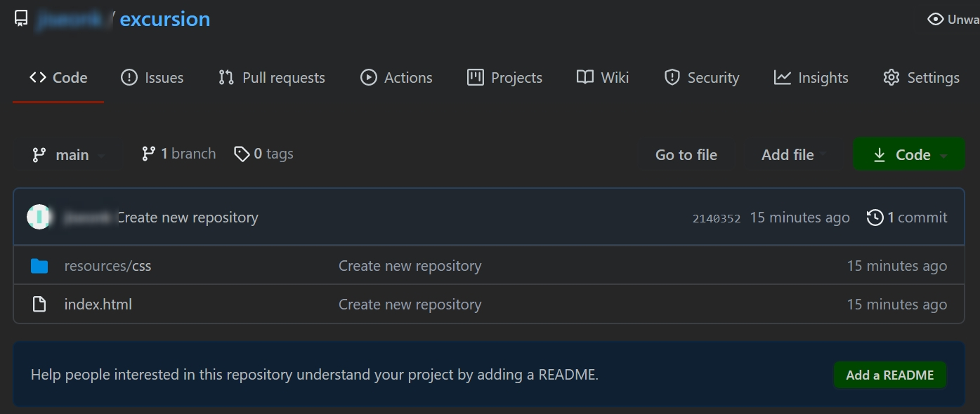Click the commit header 15 minutes ago timestamp

pyautogui.click(x=800, y=218)
